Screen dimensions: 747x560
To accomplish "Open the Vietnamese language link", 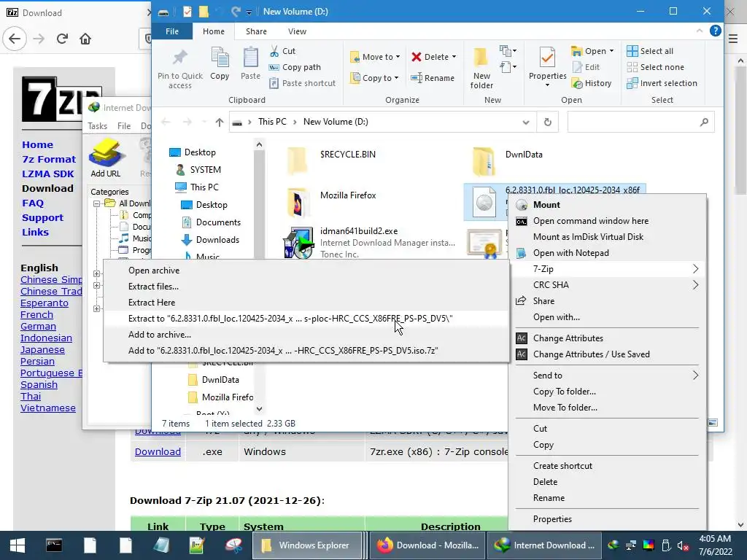I will [48, 408].
